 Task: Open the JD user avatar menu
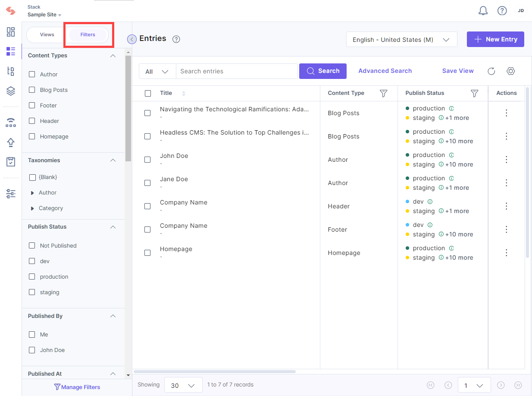tap(521, 11)
